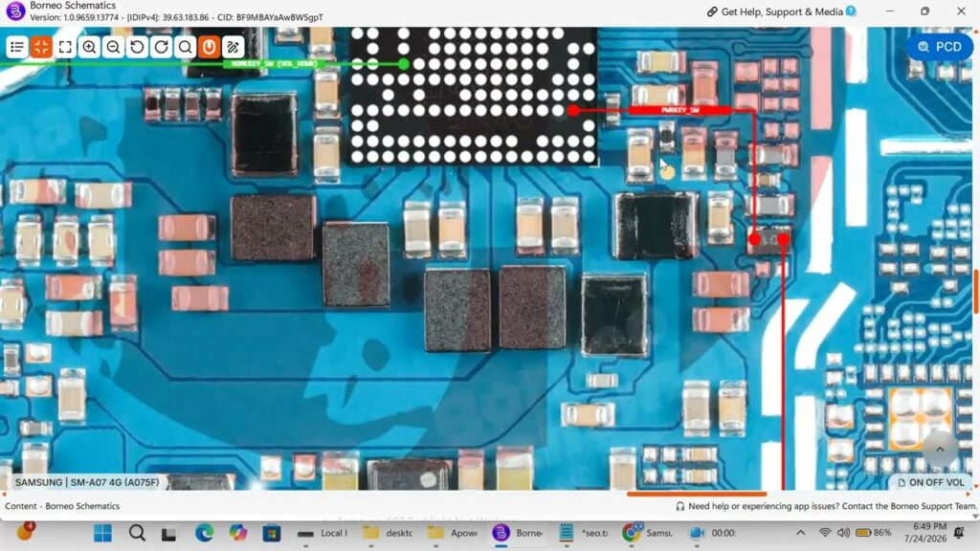980x551 pixels.
Task: Click the chain link icon beside Get Help
Action: coord(712,11)
